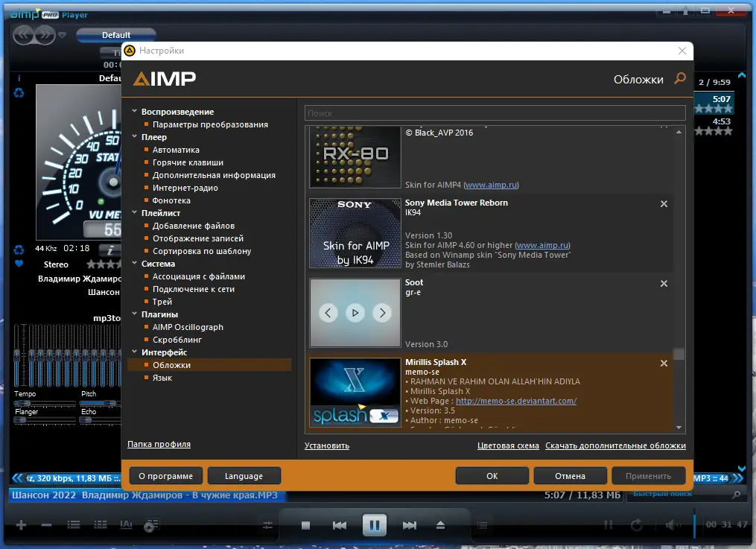Toggle the repeat circular-arrow icon
Screen dimensions: 756x549
[x=636, y=524]
